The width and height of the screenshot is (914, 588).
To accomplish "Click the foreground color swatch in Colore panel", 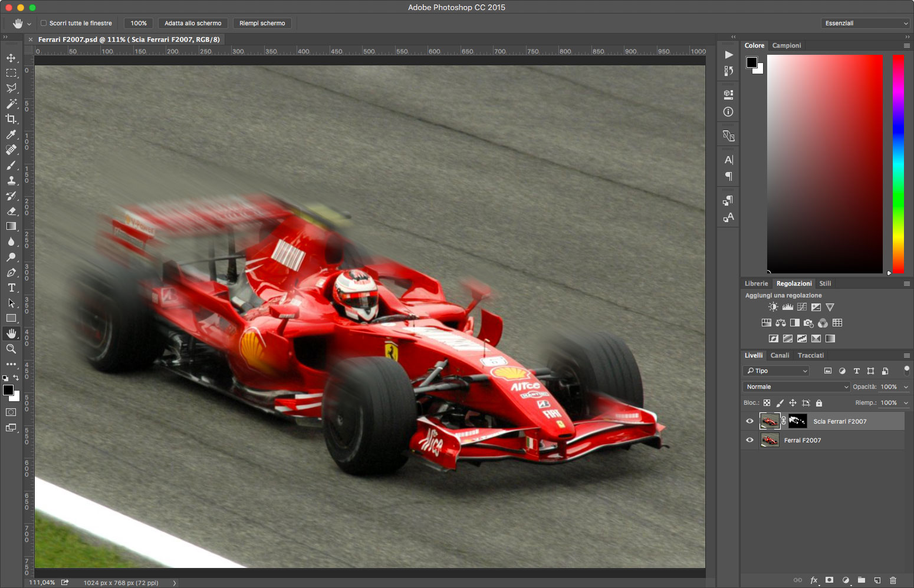I will (x=751, y=62).
